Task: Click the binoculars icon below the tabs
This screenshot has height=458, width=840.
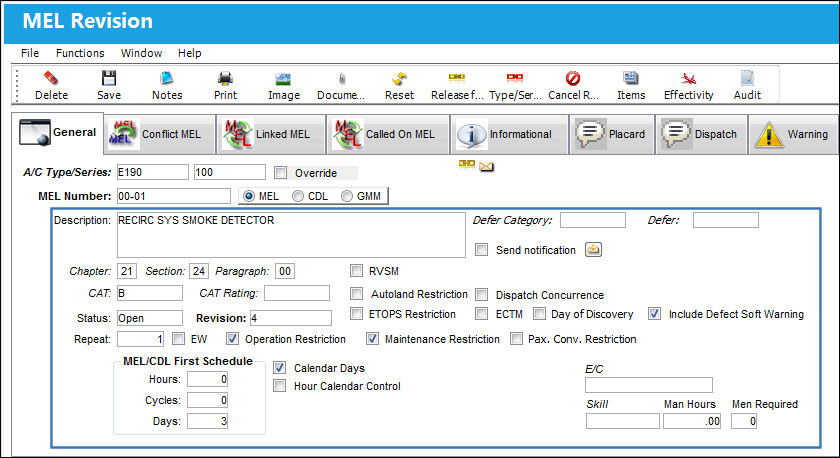Action: pos(467,164)
